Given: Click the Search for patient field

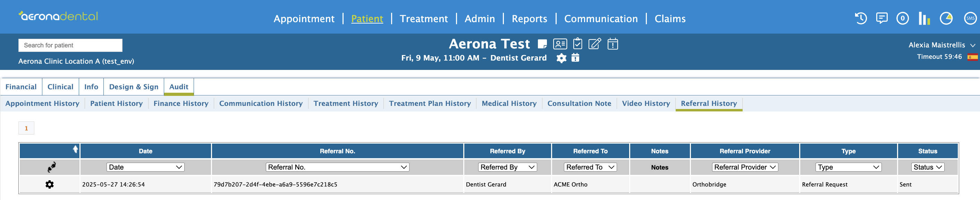Looking at the screenshot, I should click(x=70, y=45).
